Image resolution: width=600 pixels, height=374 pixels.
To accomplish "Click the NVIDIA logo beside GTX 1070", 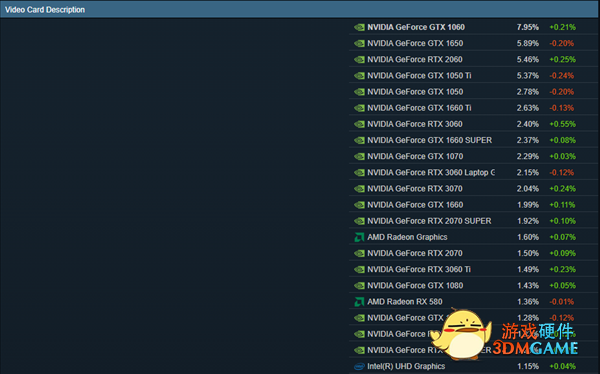I will pyautogui.click(x=359, y=156).
